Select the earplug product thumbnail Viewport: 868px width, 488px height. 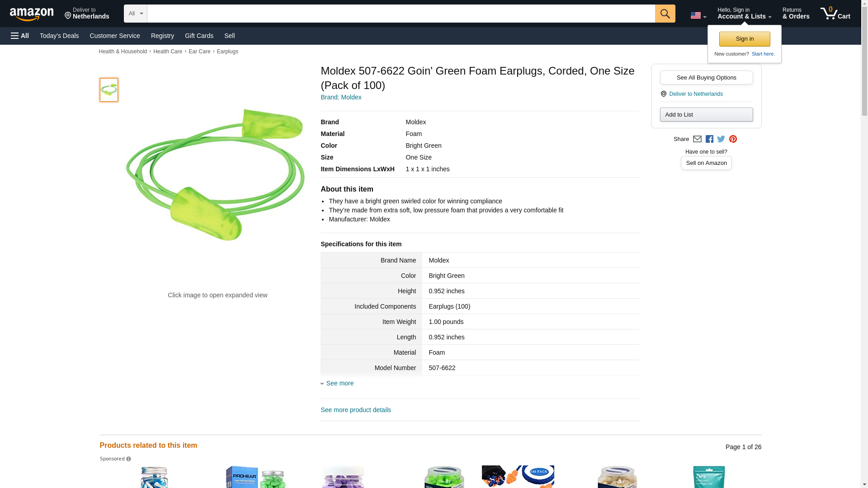pos(109,89)
